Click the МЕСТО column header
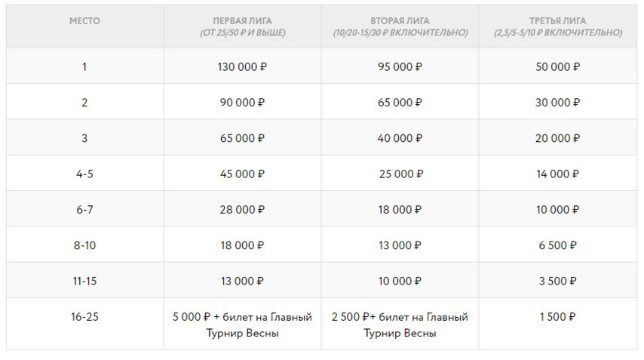The height and width of the screenshot is (360, 644). tap(84, 21)
